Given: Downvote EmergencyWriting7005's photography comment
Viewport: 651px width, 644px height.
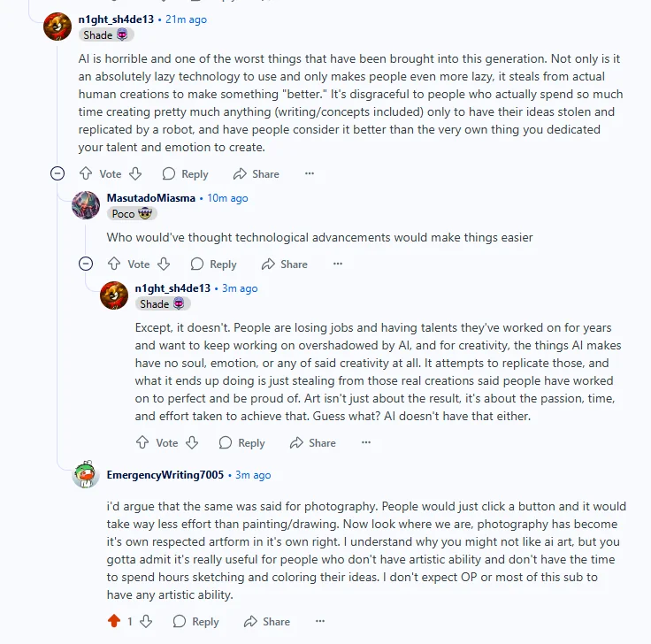Looking at the screenshot, I should tap(146, 621).
